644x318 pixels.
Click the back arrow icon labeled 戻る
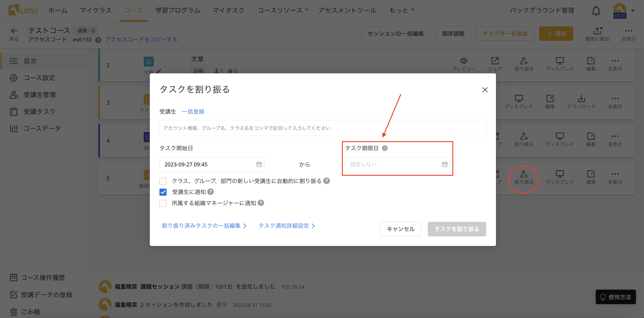[14, 31]
